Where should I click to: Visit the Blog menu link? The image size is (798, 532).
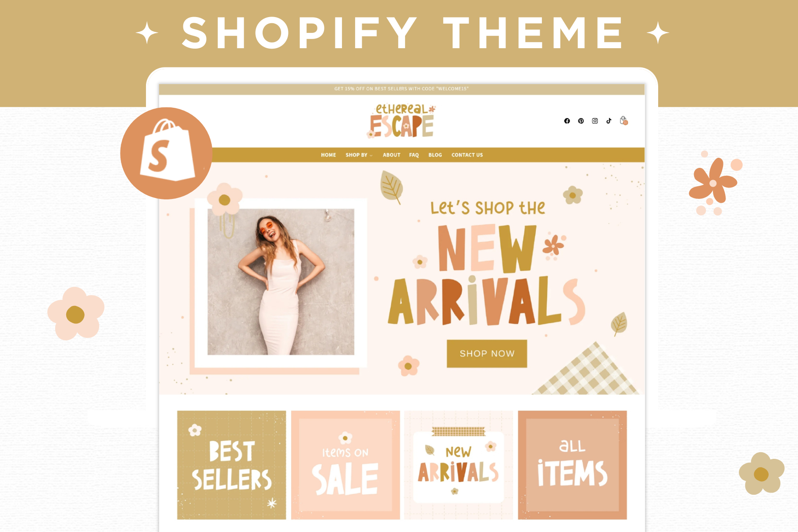pos(435,155)
